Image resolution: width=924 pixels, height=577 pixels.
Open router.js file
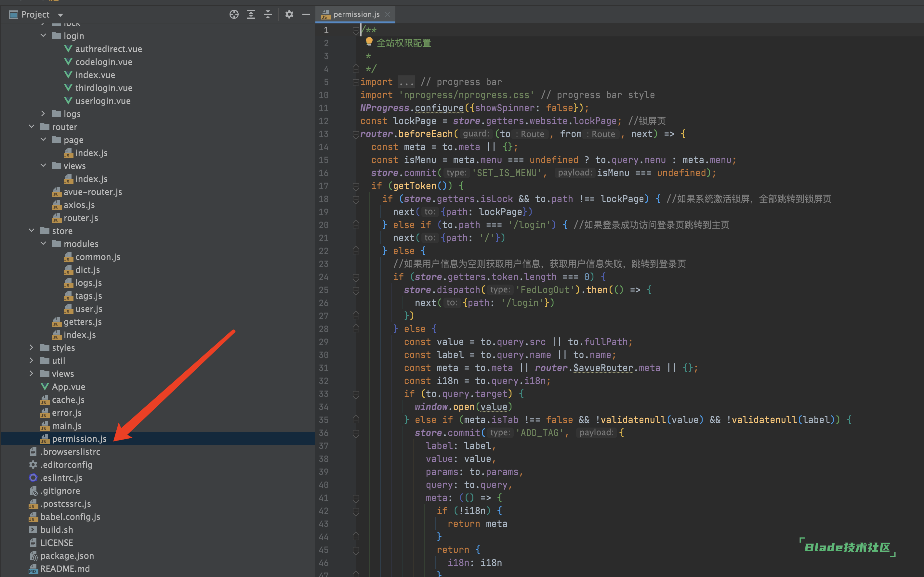(81, 218)
